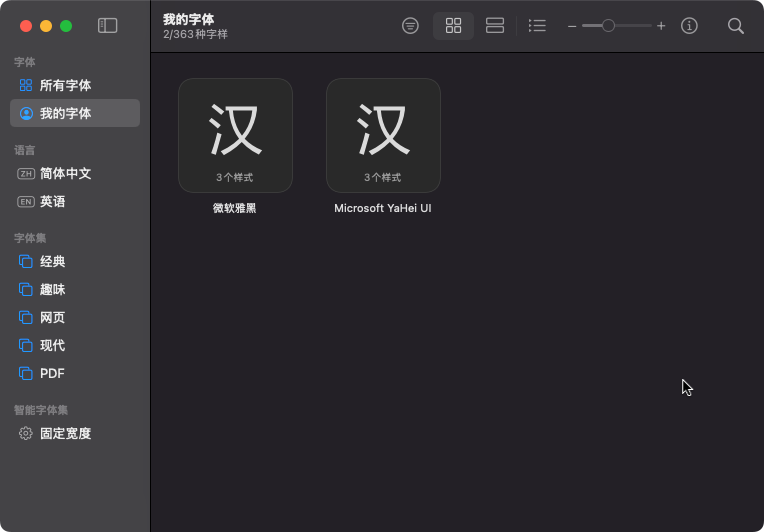Click the EN badge icon
This screenshot has width=764, height=532.
[x=26, y=202]
